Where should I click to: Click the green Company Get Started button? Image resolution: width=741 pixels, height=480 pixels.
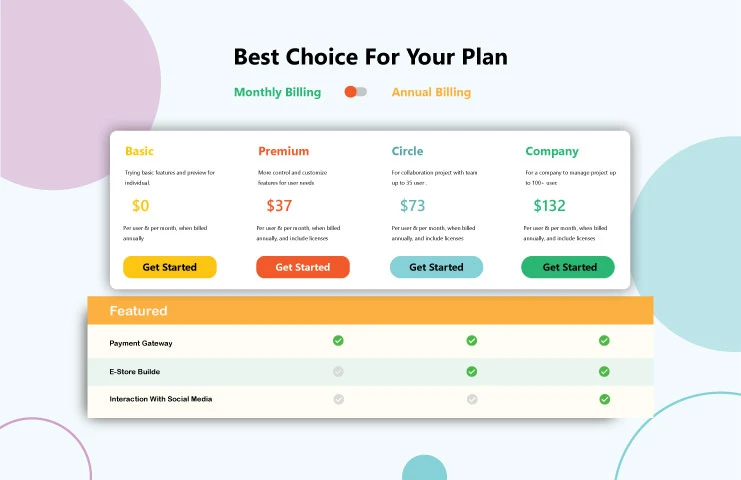coord(568,267)
